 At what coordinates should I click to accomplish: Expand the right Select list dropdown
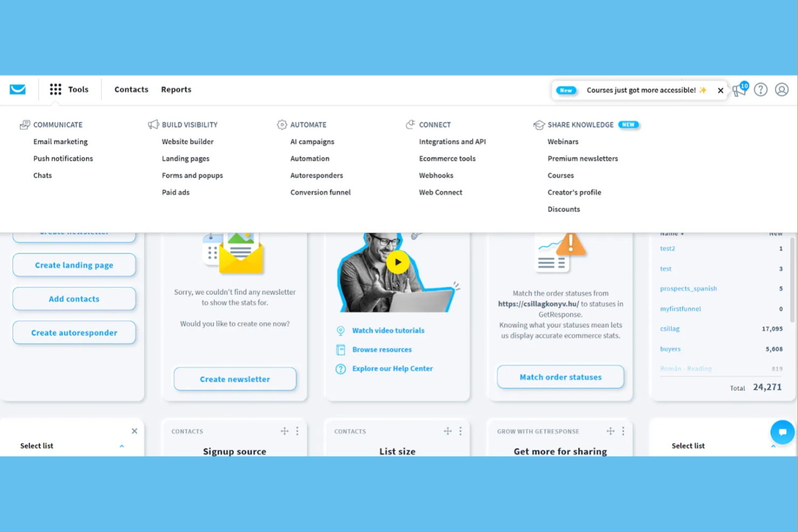[x=773, y=446]
